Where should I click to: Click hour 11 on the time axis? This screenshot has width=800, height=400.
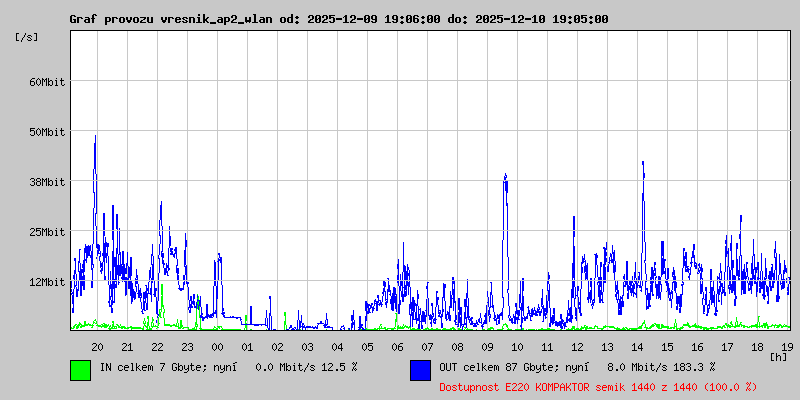(547, 347)
